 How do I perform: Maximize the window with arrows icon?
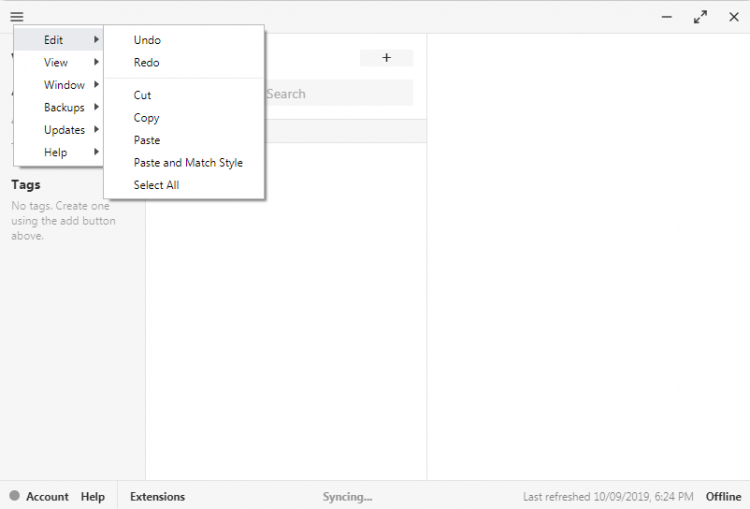(700, 17)
